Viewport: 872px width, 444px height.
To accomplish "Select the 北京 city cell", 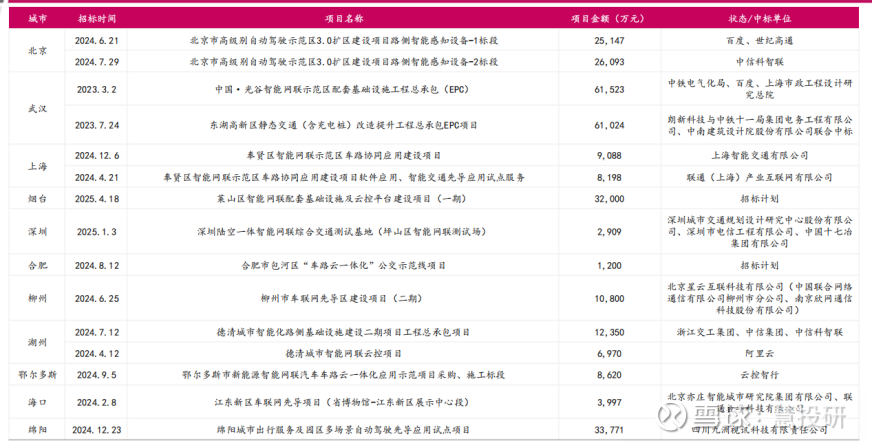I will pos(37,51).
